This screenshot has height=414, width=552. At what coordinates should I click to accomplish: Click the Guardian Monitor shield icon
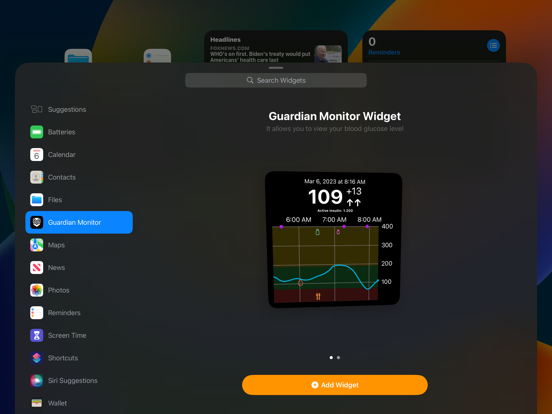(x=36, y=222)
